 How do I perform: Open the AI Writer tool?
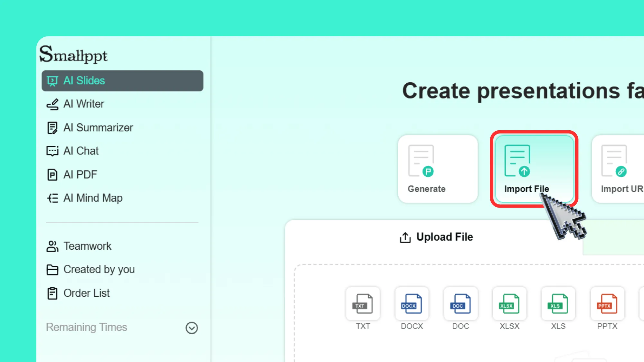(x=84, y=104)
